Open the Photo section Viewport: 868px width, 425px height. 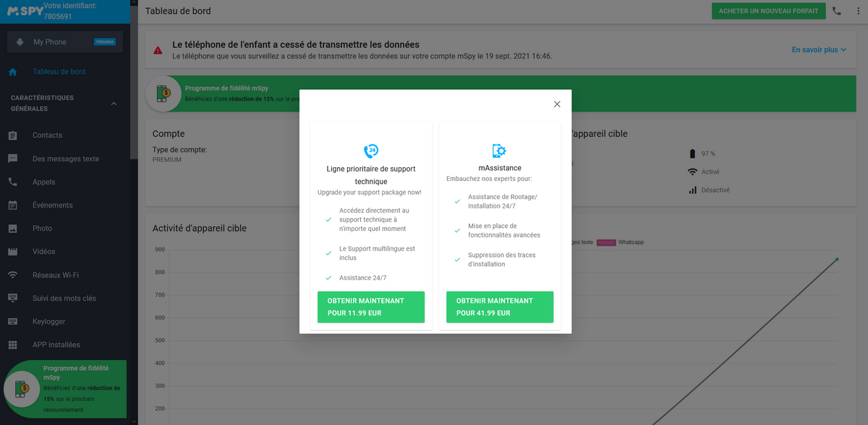coord(42,228)
